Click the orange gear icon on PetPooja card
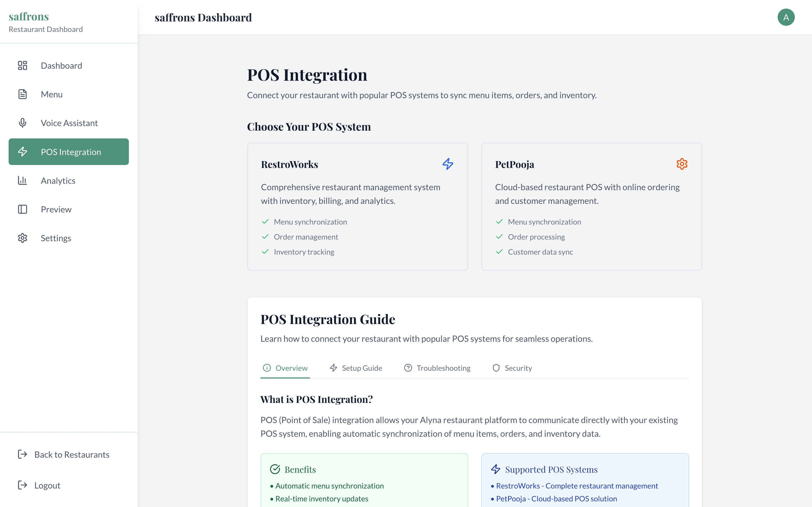Screen dimensions: 812x507 pos(682,164)
